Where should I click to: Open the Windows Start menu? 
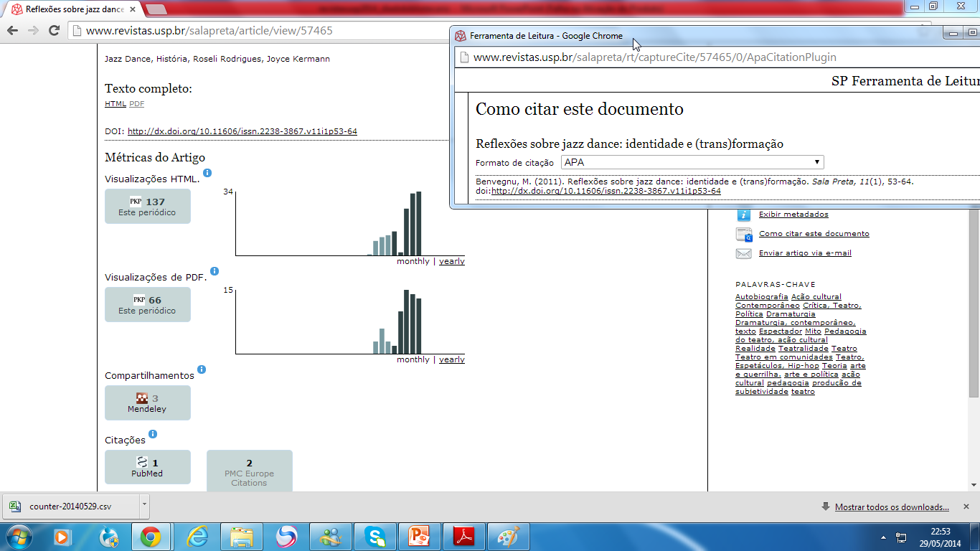(x=17, y=536)
